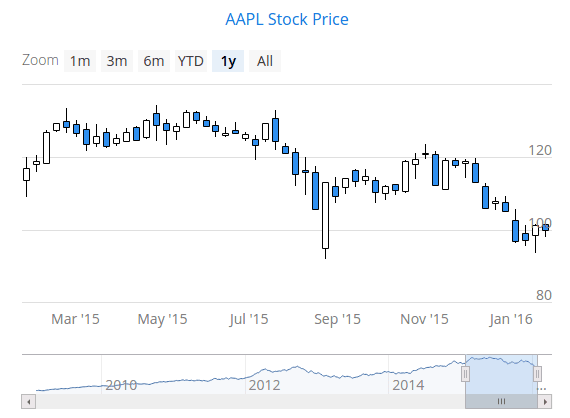Choose the YTD zoom range

(x=191, y=61)
